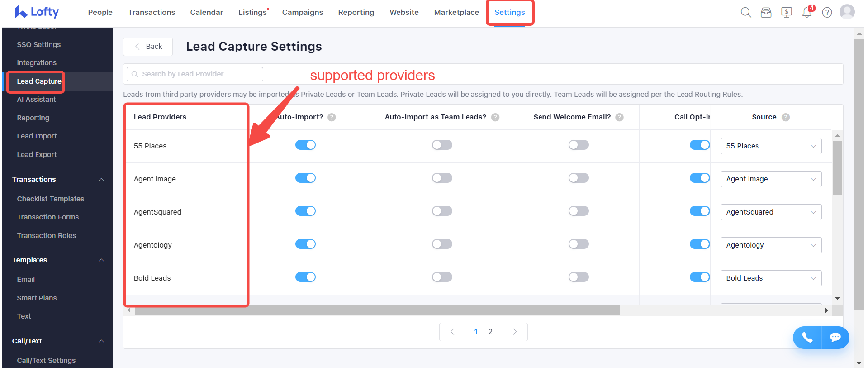Open Lead Import in sidebar
Viewport: 868px width, 372px height.
(x=37, y=136)
